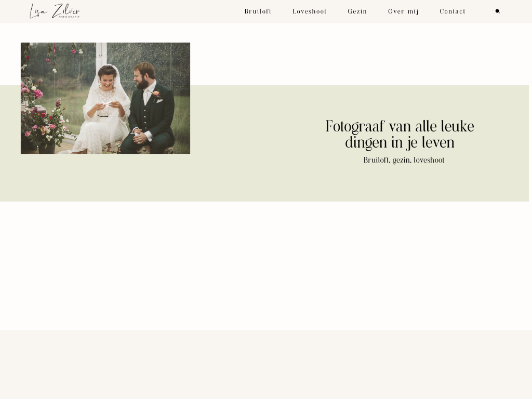Open the Over mij page

coord(403,11)
